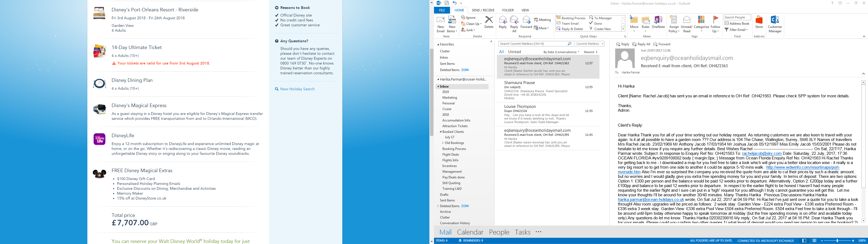Open the Follow Up flag menu
The height and width of the screenshot is (244, 868).
click(715, 24)
